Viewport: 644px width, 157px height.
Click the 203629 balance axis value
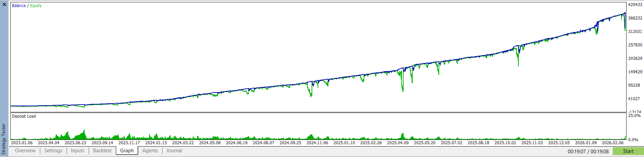point(635,58)
